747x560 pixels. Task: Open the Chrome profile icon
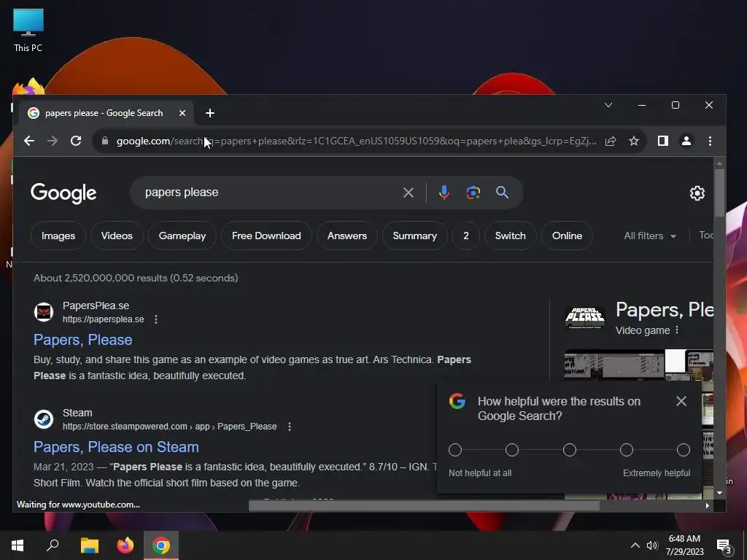click(x=686, y=141)
